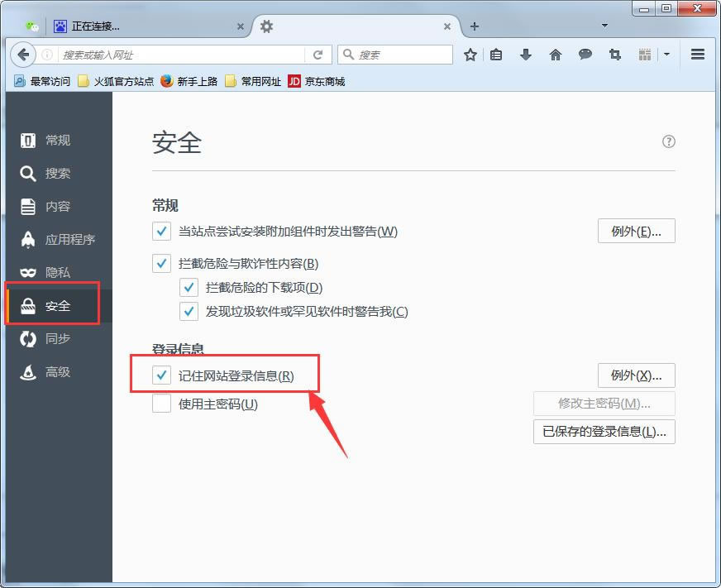
Task: Close the Baidu connecting tab
Action: pos(240,26)
